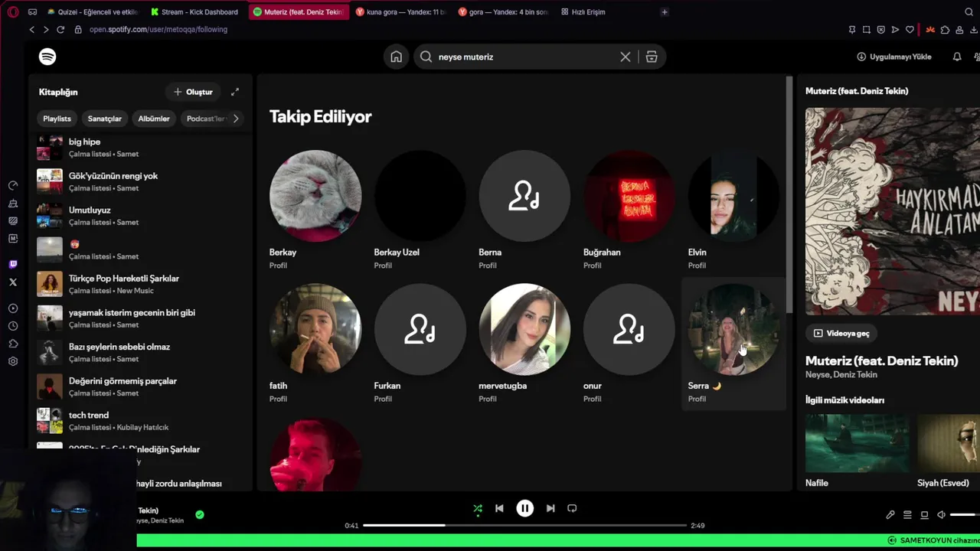Open the Umutluyuz playlist
Image resolution: width=980 pixels, height=551 pixels.
click(141, 216)
